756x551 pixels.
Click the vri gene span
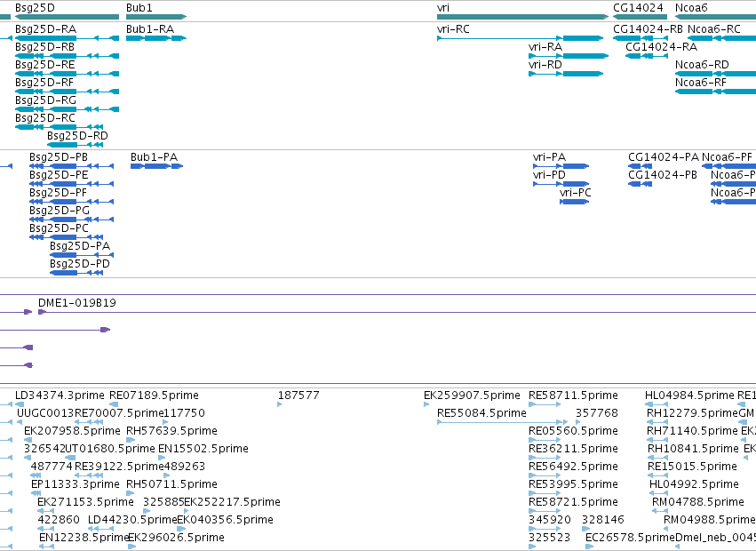click(522, 17)
